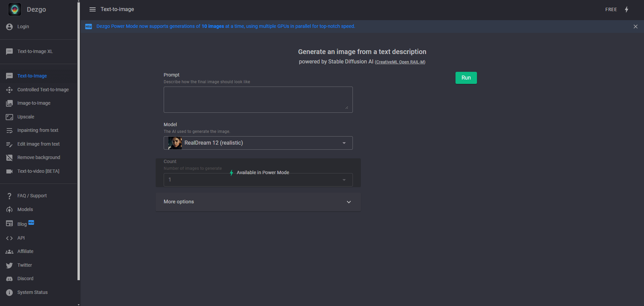Click Available in Power Mode label
644x306 pixels.
click(x=263, y=172)
